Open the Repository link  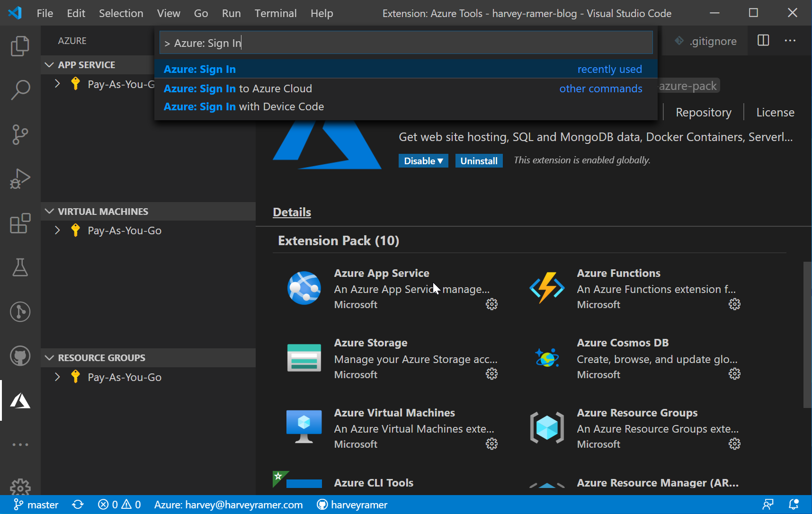click(704, 112)
